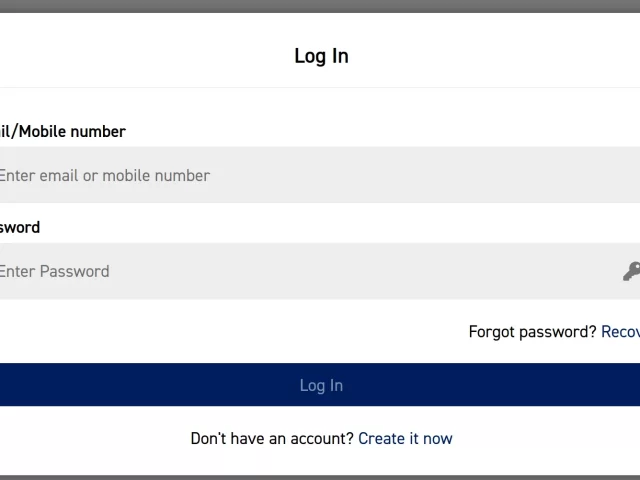
Task: Click the gray backdrop below the dialog
Action: (x=320, y=477)
